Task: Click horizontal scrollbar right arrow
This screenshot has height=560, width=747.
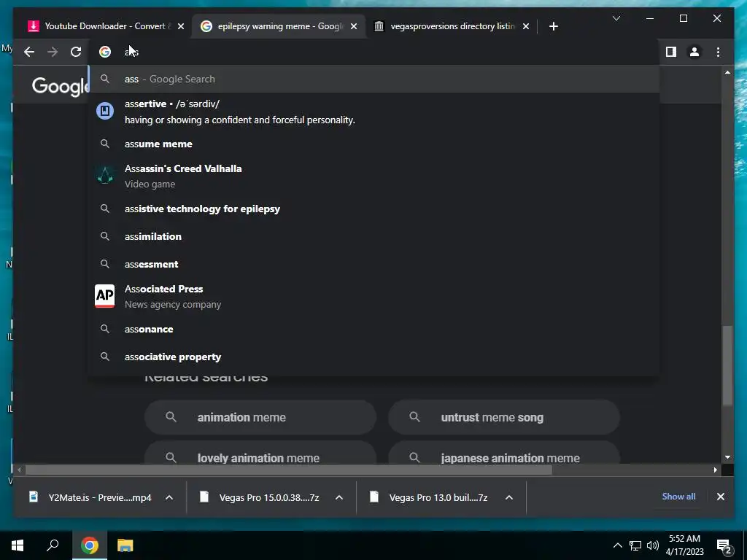Action: tap(715, 470)
